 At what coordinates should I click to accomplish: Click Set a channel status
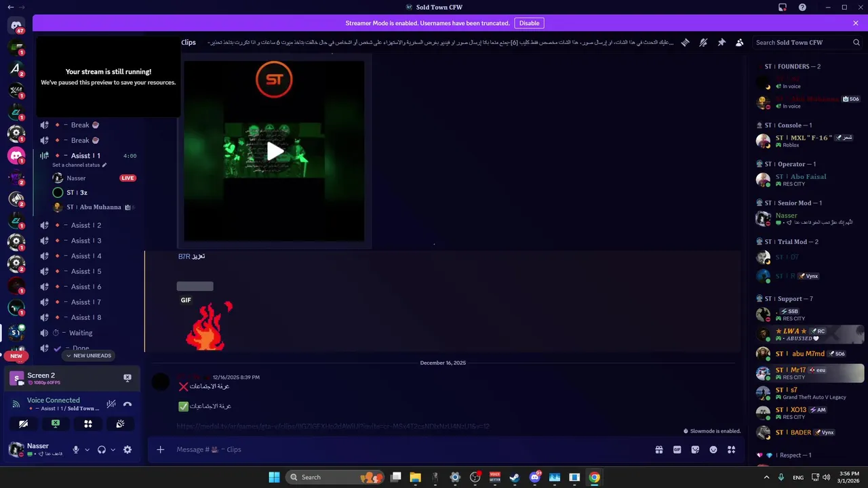(79, 165)
